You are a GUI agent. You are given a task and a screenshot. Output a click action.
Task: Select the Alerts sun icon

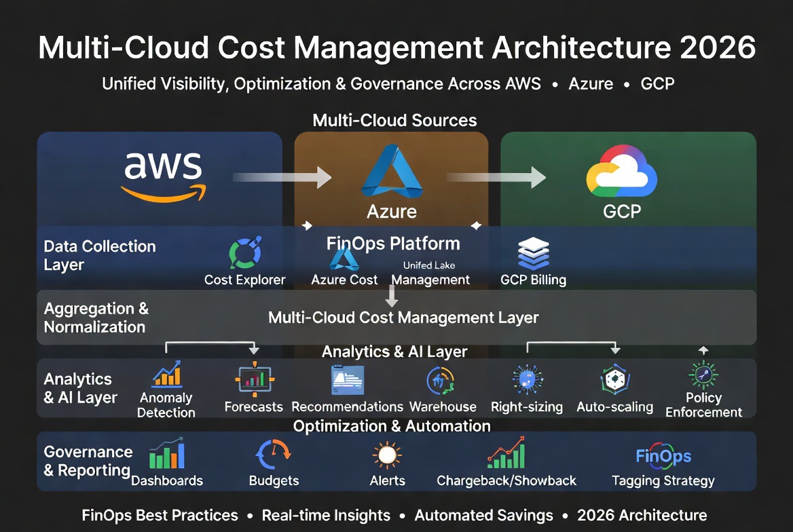pos(388,455)
